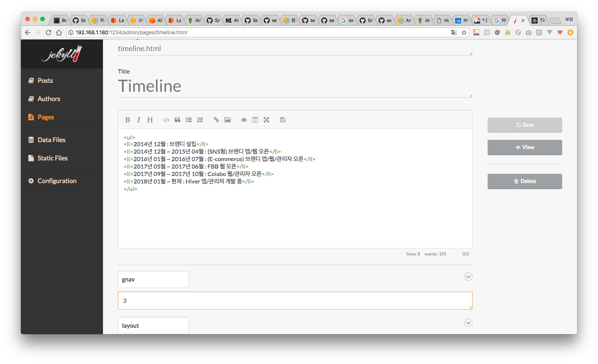Open the Data Files section

click(51, 140)
